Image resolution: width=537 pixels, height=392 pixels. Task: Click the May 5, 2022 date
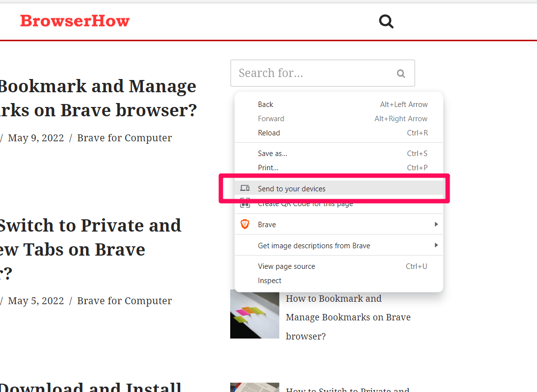[x=36, y=301]
